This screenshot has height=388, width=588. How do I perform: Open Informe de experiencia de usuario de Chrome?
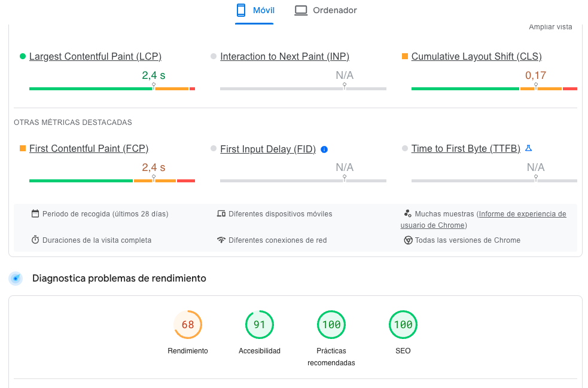[x=522, y=214]
